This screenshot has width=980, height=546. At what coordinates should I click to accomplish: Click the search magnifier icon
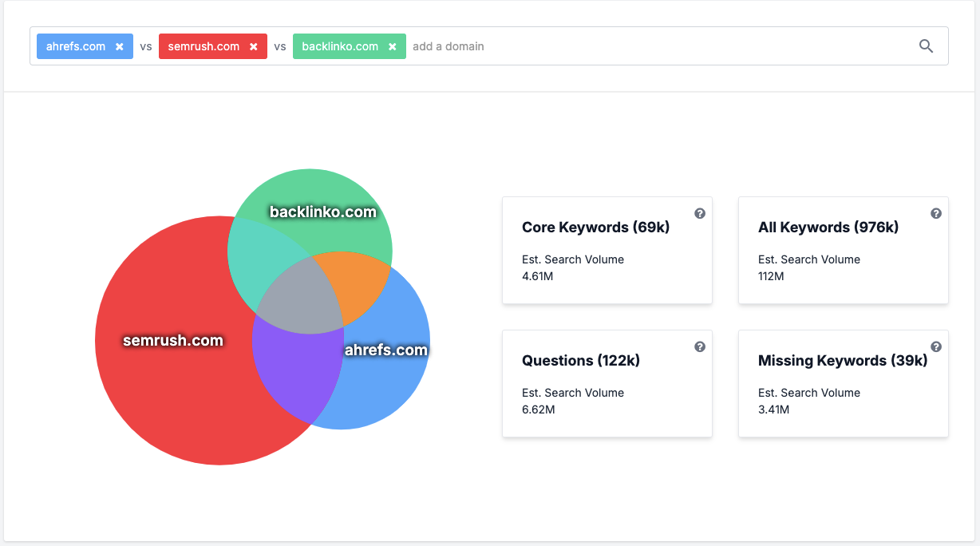coord(926,46)
